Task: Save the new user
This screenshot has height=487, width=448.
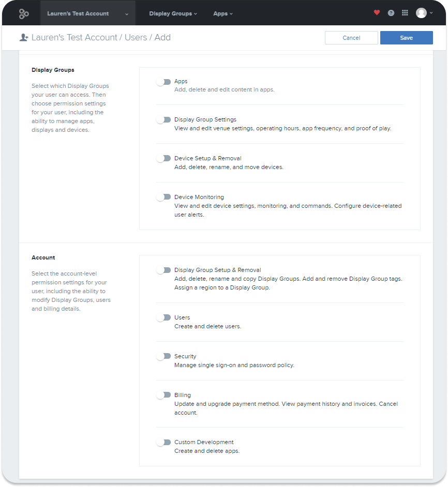Action: [x=406, y=38]
